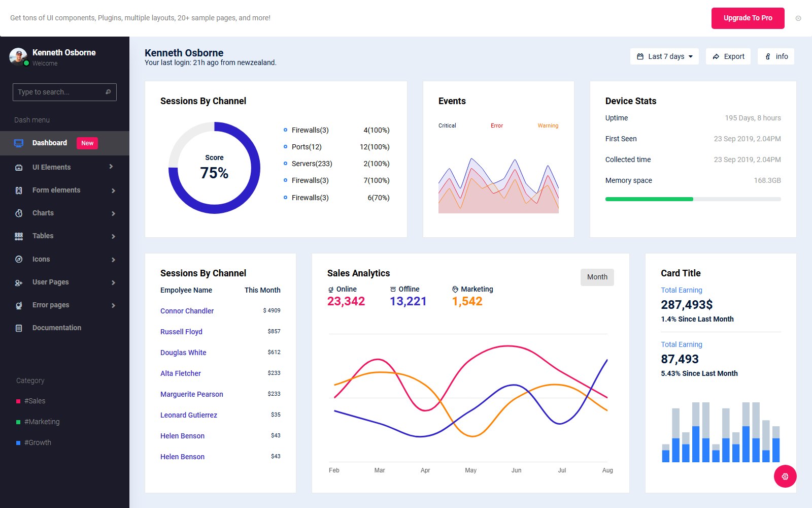Click the pink floating settings gear button
This screenshot has width=812, height=508.
[x=785, y=476]
